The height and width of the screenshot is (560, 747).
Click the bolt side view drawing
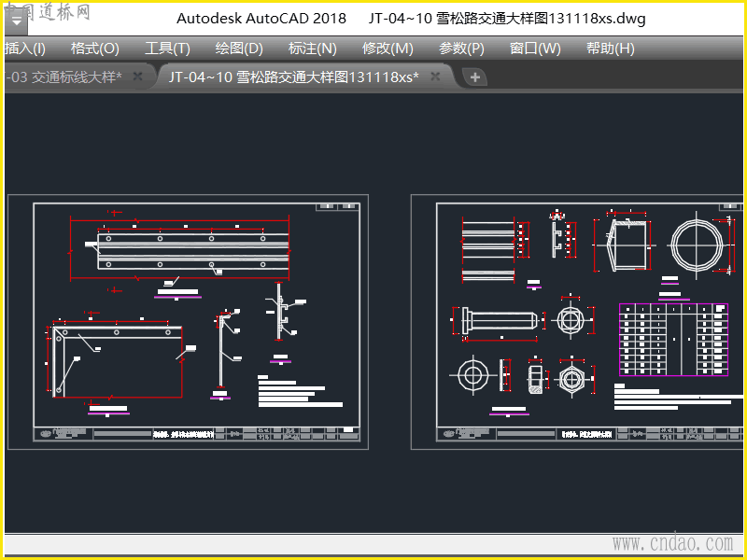point(500,320)
